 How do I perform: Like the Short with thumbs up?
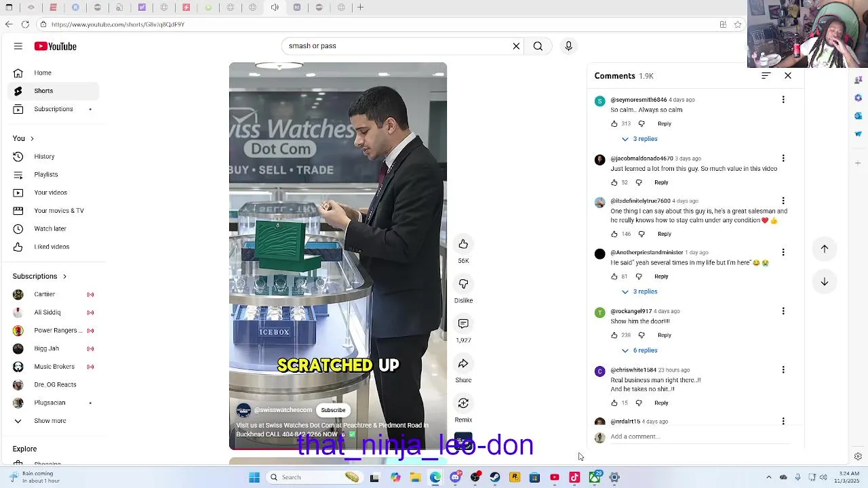[x=463, y=244]
